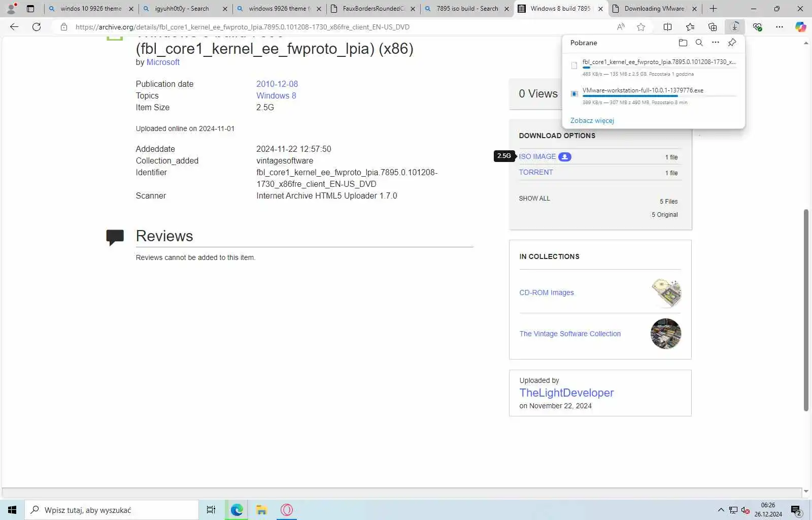The height and width of the screenshot is (520, 812).
Task: Open the notification center icon
Action: click(x=797, y=510)
